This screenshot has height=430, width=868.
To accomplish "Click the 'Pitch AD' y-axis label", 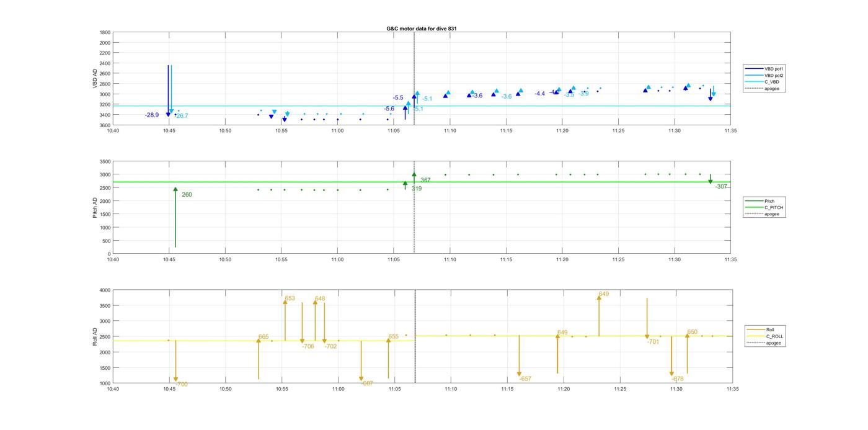I will [95, 208].
